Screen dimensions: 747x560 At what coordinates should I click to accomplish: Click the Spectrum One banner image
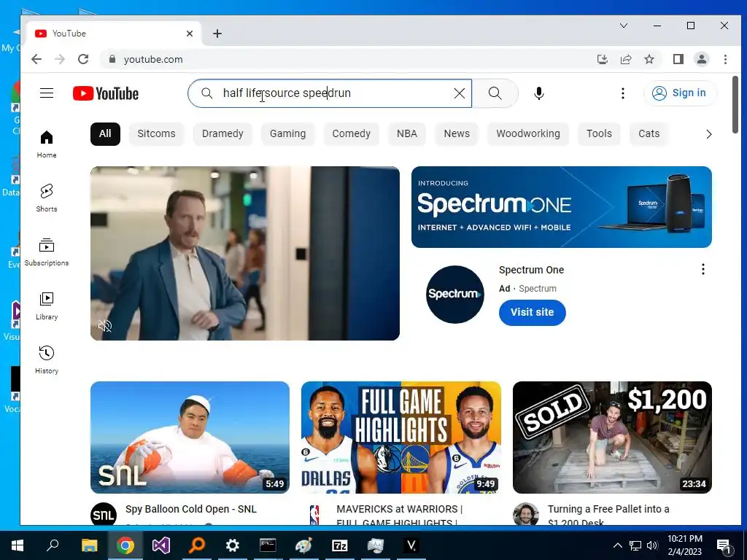click(562, 207)
